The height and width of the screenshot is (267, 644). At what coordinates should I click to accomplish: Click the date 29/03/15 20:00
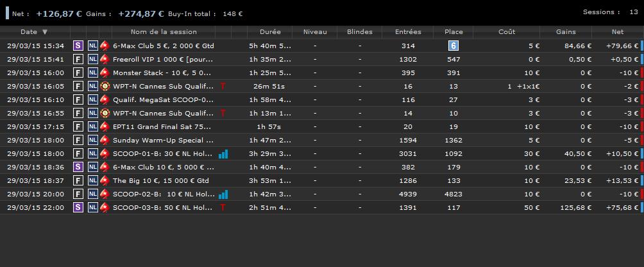click(x=36, y=194)
